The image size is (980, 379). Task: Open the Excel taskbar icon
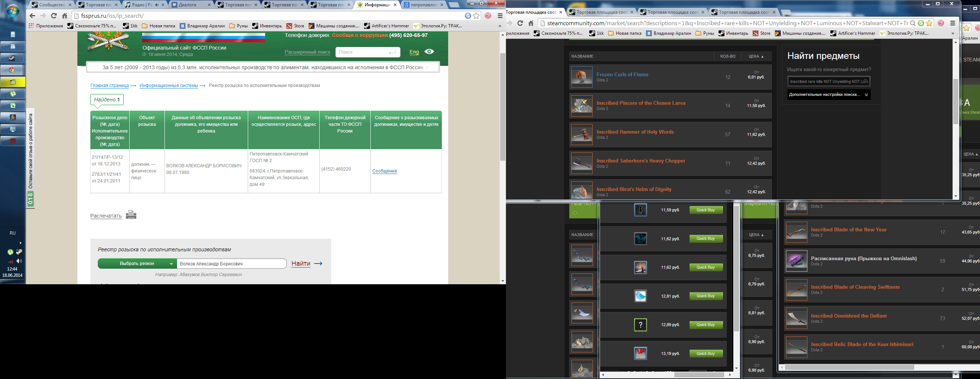(13, 105)
